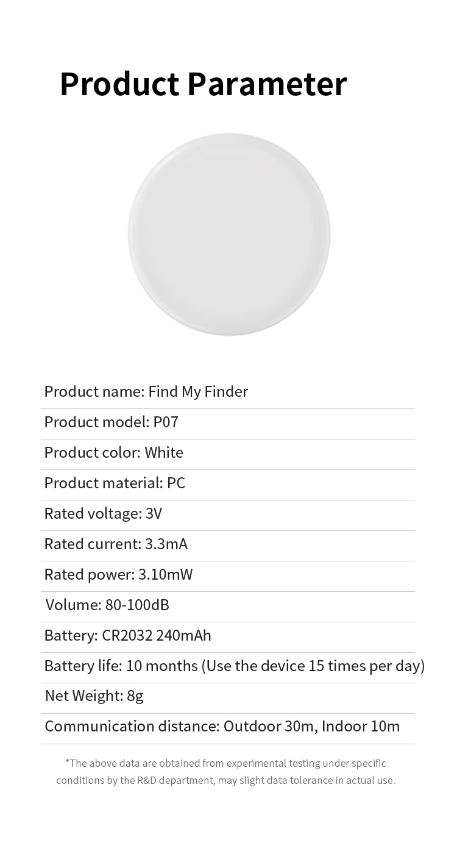The image size is (457, 868).
Task: Click the Product material: PC row
Action: pos(115,483)
